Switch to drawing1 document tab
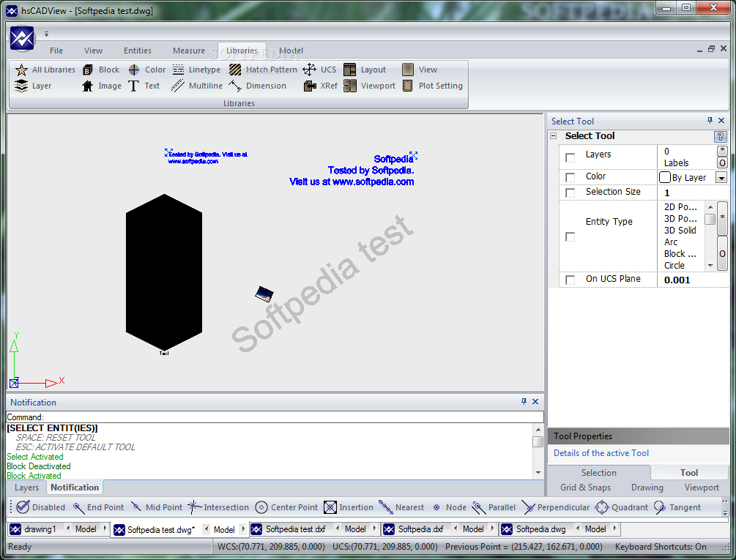 coord(40,529)
